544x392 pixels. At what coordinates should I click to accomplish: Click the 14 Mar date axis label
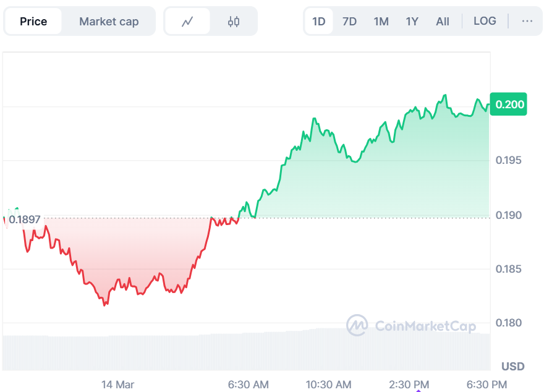[x=117, y=385]
